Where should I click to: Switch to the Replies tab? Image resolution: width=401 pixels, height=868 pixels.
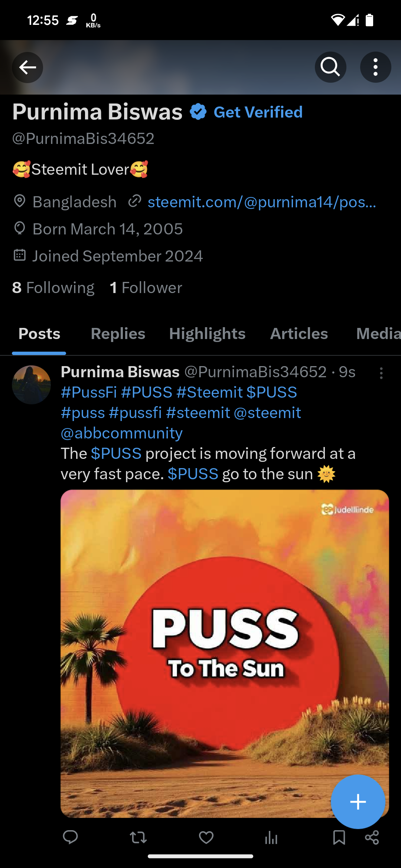[118, 333]
